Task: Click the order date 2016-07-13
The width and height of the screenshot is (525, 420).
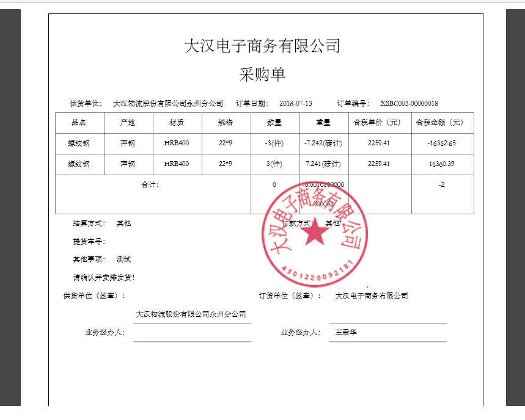Action: [x=296, y=103]
